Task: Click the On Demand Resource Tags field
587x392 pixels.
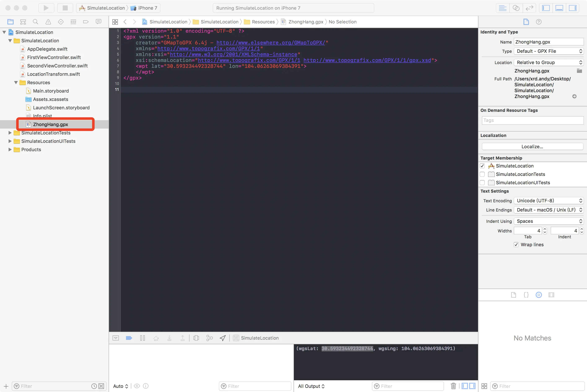Action: click(532, 120)
